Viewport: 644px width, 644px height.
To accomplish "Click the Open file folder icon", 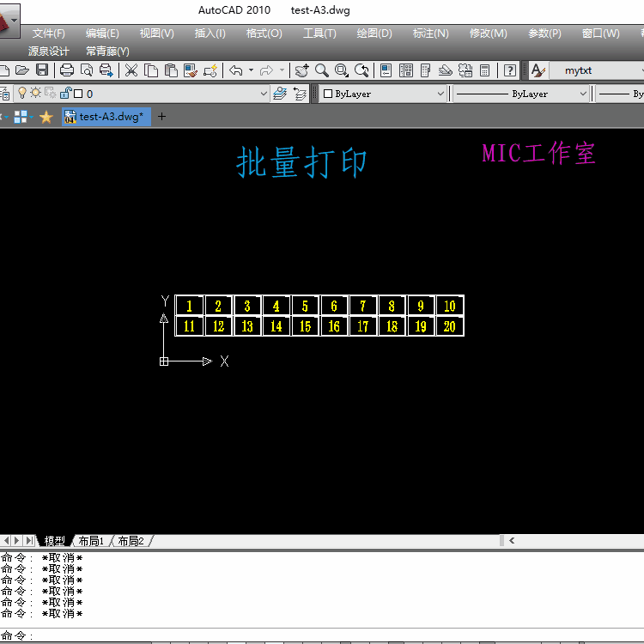I will coord(22,70).
